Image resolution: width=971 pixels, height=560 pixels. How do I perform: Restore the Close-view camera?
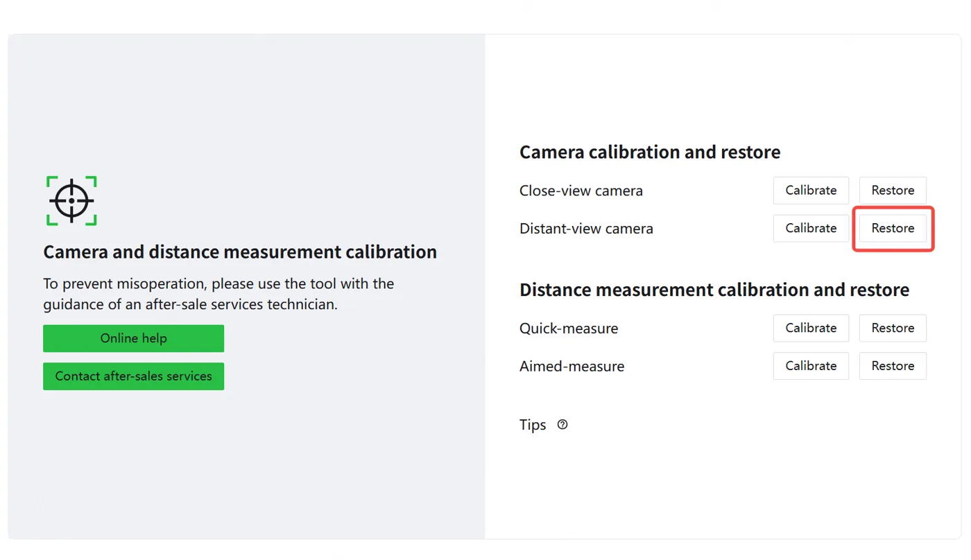pyautogui.click(x=893, y=191)
